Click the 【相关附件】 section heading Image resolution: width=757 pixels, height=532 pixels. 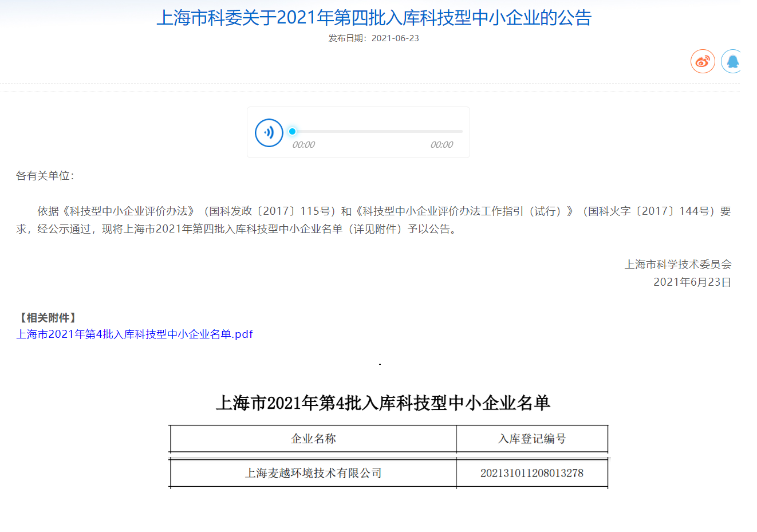point(48,318)
